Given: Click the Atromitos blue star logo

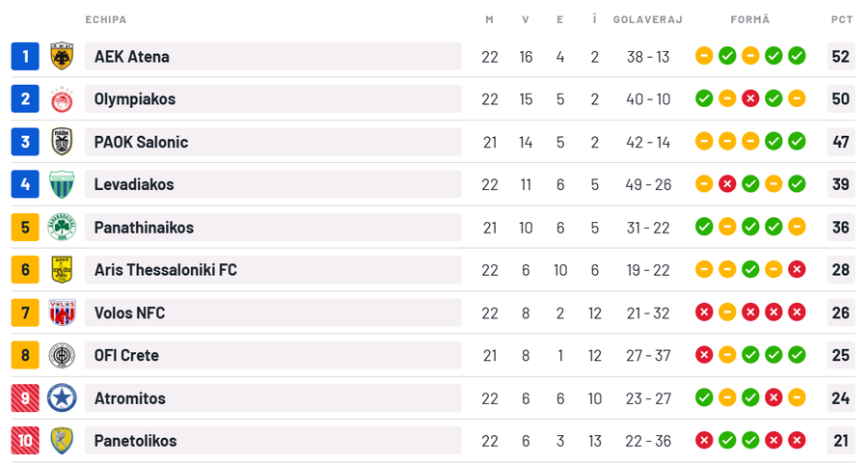Looking at the screenshot, I should pyautogui.click(x=62, y=397).
